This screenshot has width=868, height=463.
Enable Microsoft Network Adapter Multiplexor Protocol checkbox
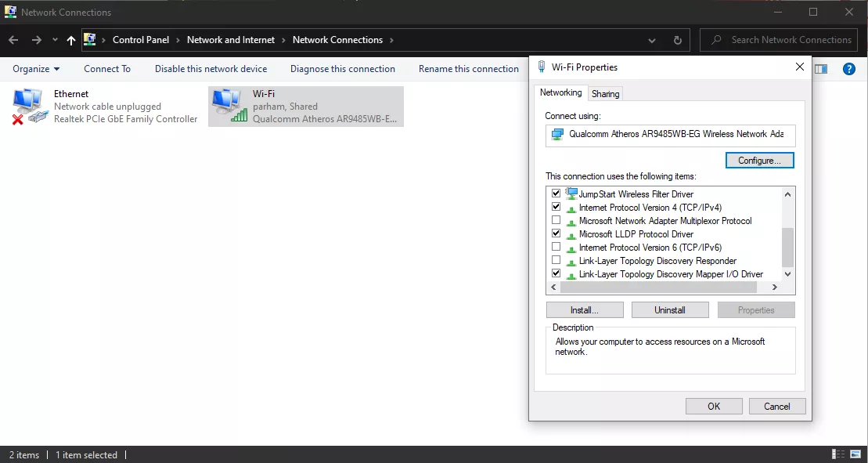(556, 220)
